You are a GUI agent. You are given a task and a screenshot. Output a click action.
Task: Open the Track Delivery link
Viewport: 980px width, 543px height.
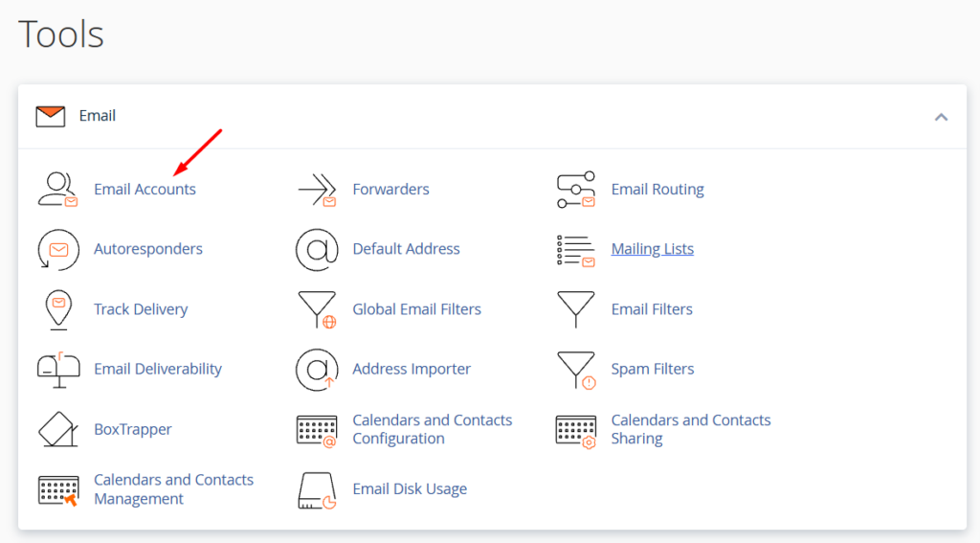coord(141,309)
